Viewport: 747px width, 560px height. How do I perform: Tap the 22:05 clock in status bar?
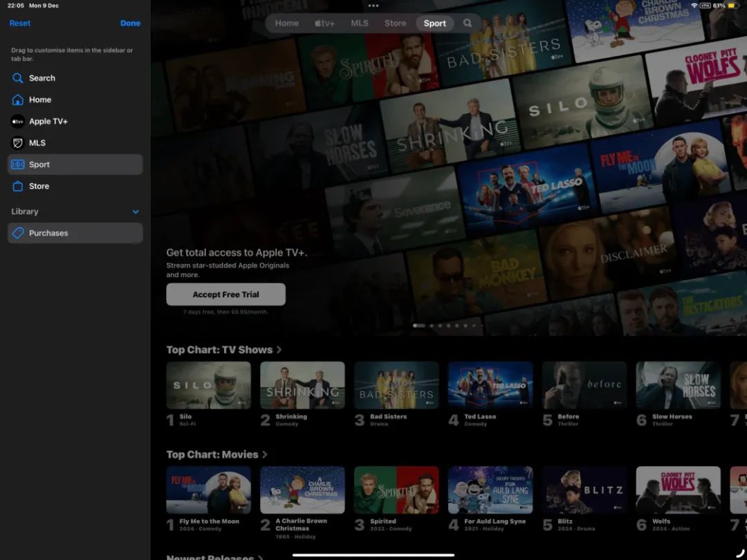click(x=16, y=6)
